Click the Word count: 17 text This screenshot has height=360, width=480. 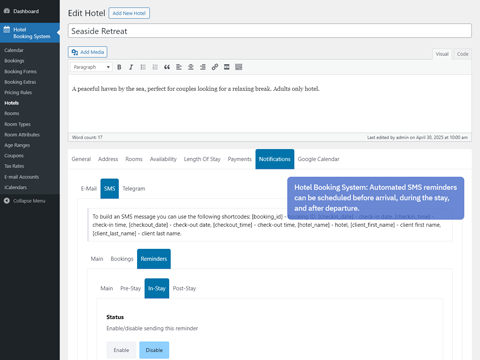pos(87,137)
